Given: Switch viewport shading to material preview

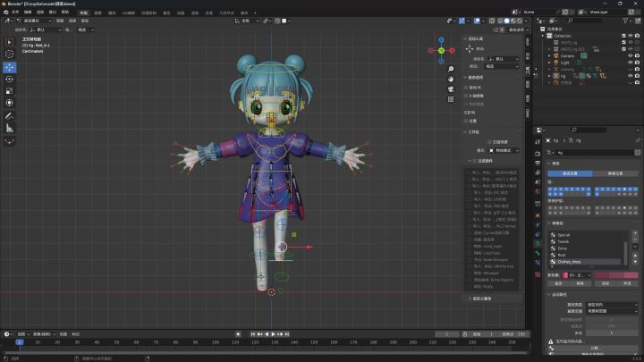Looking at the screenshot, I should (x=513, y=21).
